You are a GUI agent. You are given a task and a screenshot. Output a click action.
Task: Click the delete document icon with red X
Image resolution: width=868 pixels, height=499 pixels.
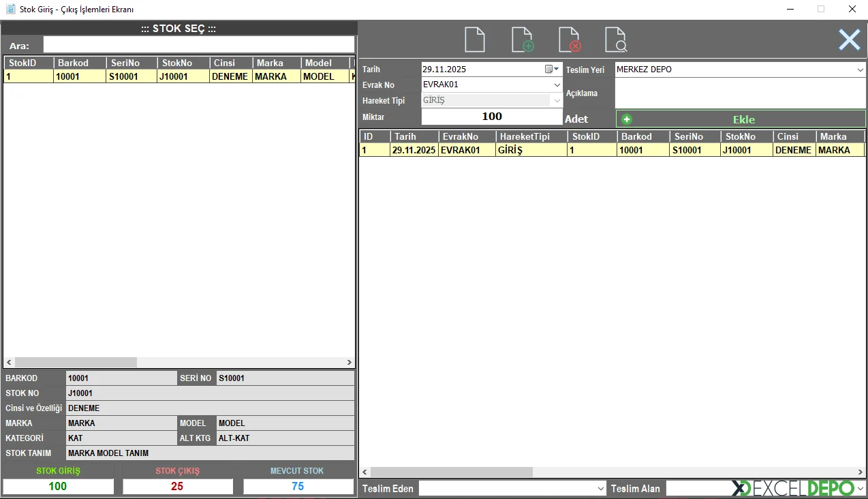(569, 40)
